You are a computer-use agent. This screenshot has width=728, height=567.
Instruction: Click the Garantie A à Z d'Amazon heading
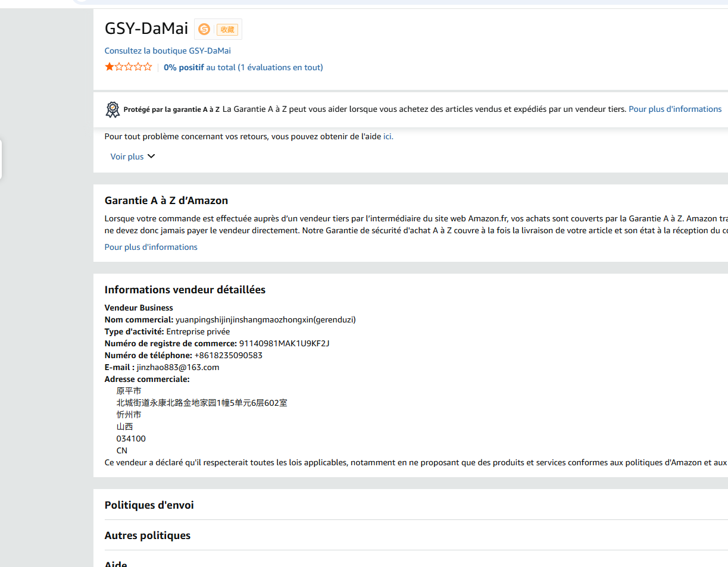167,201
